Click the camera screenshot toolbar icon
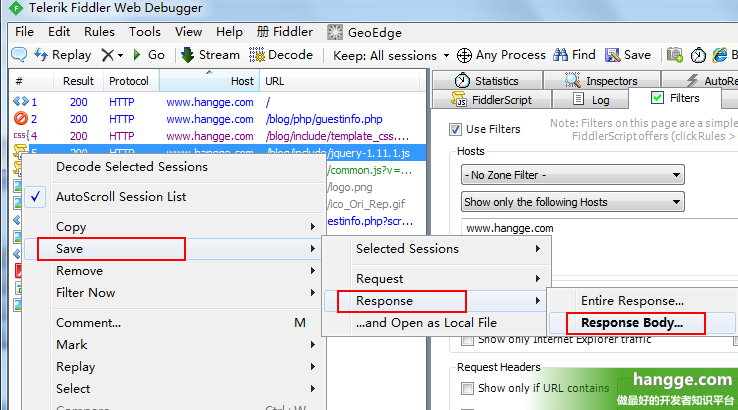The image size is (738, 410). click(675, 55)
